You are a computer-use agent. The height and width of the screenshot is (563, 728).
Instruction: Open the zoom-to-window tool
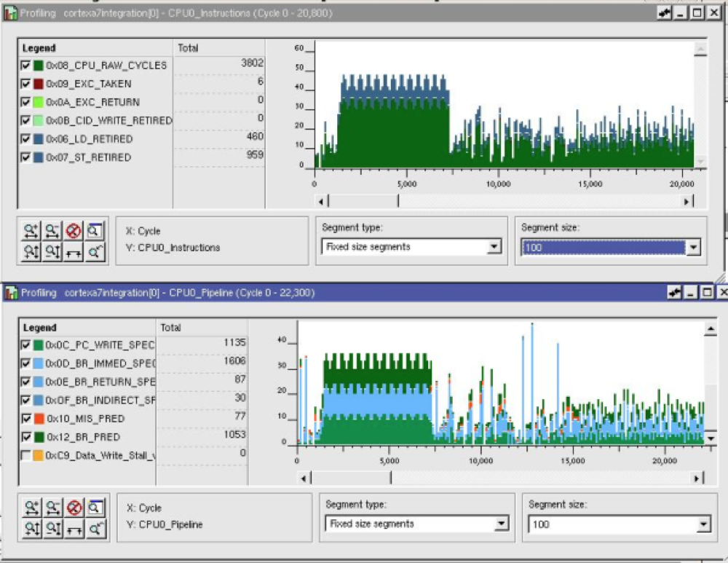[95, 230]
